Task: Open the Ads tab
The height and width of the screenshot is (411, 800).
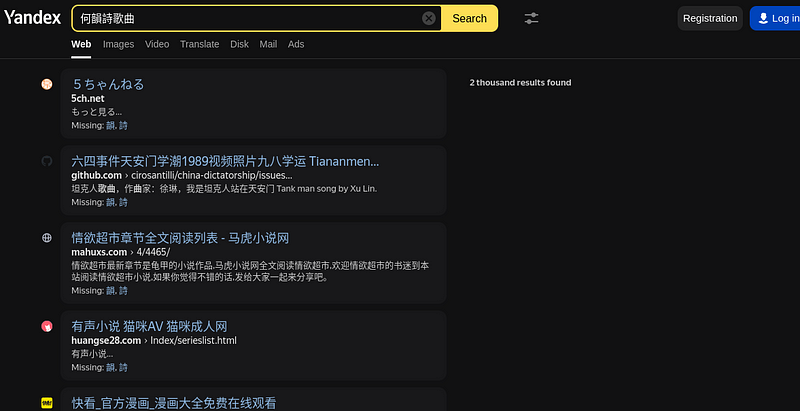Action: (296, 44)
